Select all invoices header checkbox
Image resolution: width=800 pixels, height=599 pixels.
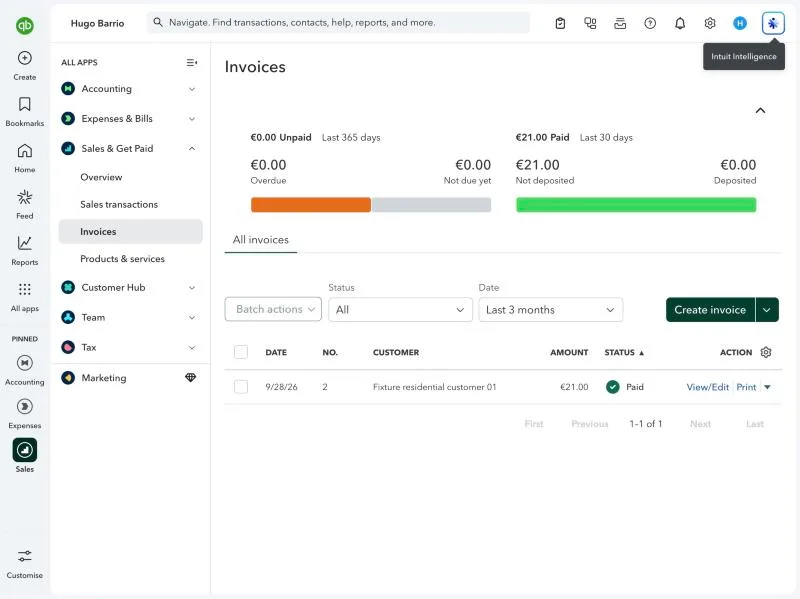pyautogui.click(x=241, y=352)
